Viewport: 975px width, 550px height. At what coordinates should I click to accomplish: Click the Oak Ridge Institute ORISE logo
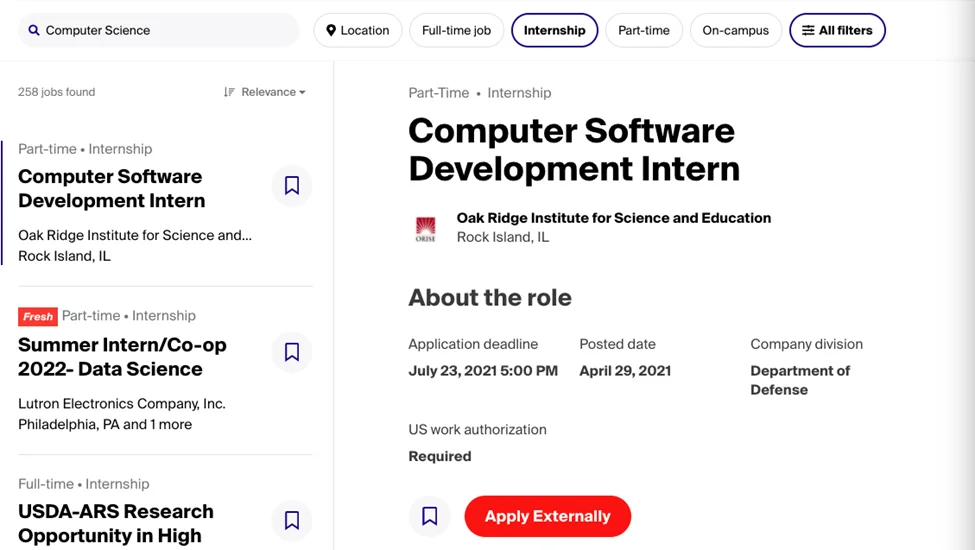coord(426,229)
